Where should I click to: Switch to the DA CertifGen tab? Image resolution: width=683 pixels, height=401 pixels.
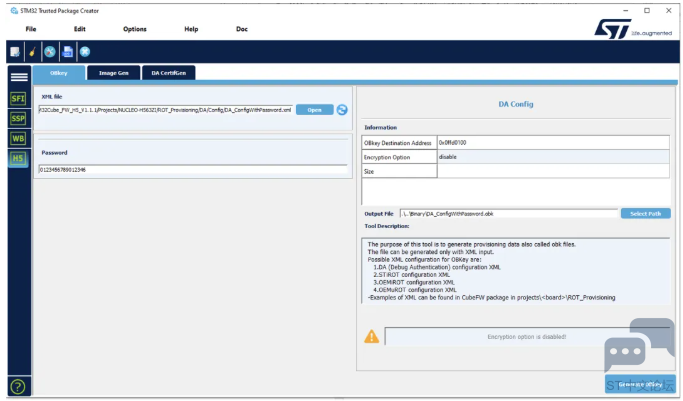point(169,73)
